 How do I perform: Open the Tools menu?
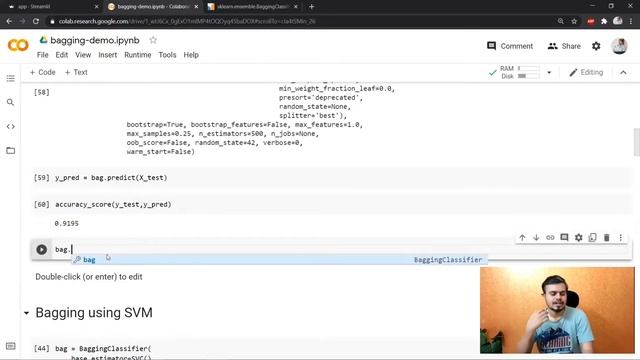click(167, 55)
